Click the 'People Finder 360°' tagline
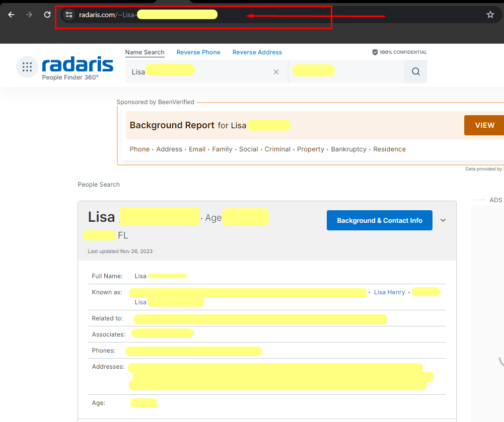The image size is (504, 422). pos(70,77)
